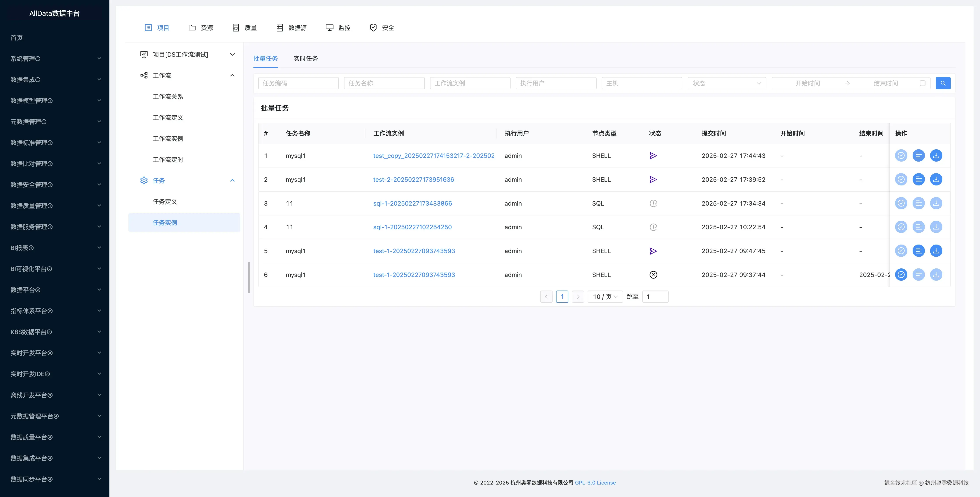Switch to the 实时任务 tab
This screenshot has height=497, width=980.
pos(306,59)
